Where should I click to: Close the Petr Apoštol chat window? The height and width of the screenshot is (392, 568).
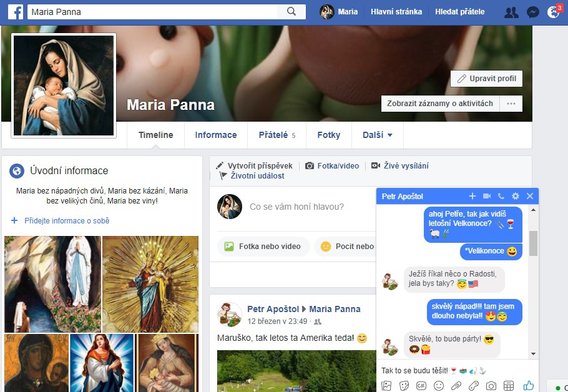[x=530, y=196]
